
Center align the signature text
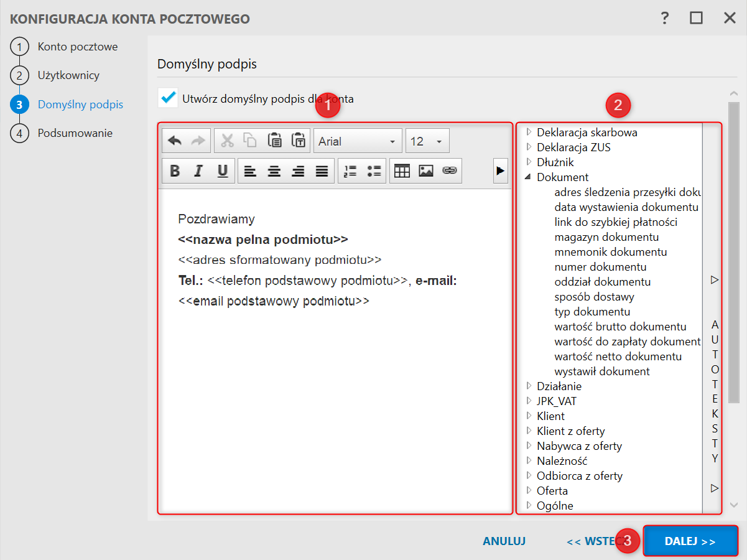[x=274, y=171]
